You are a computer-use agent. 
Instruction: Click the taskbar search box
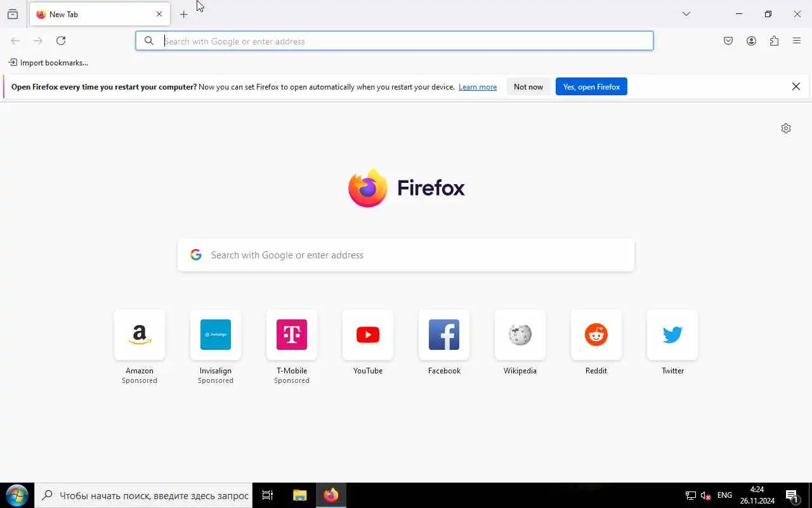tap(144, 495)
